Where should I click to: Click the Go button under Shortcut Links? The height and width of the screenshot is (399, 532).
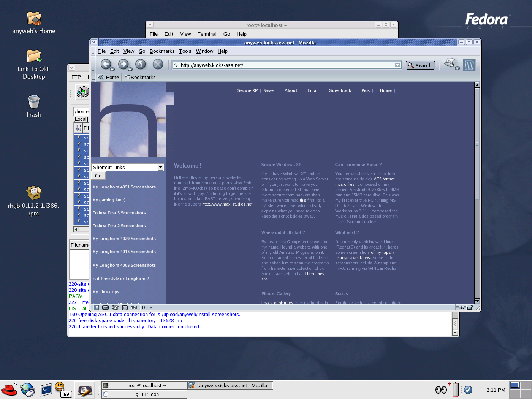pyautogui.click(x=98, y=176)
